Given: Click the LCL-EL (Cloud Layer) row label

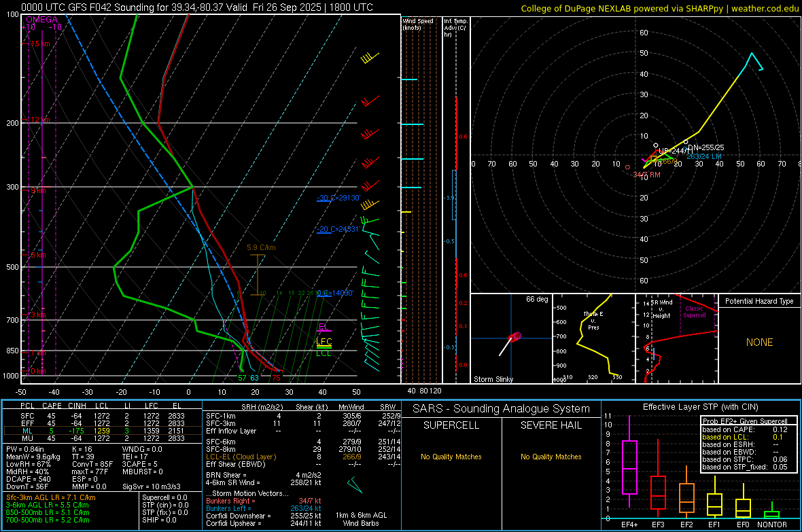Looking at the screenshot, I should click(x=241, y=457).
